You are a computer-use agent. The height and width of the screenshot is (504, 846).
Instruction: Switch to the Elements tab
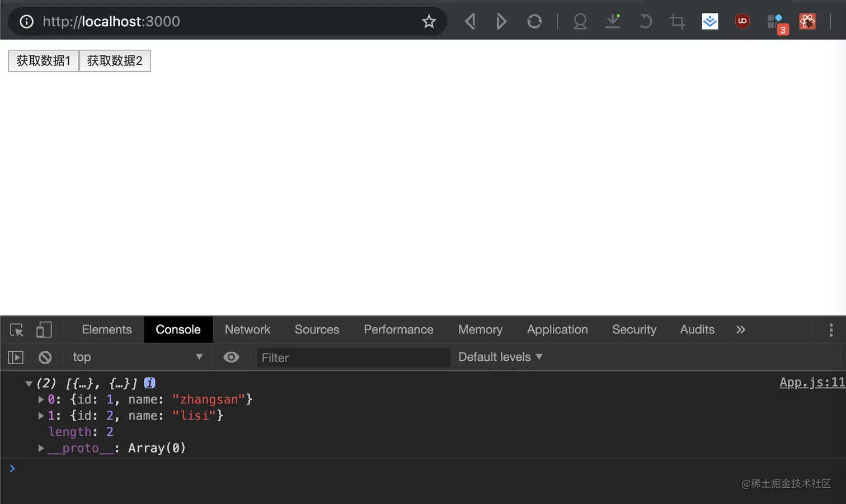[x=107, y=330]
